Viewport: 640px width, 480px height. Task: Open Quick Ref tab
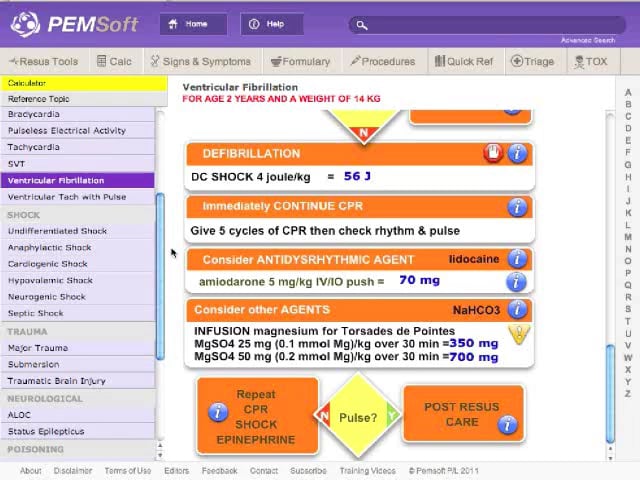click(466, 62)
